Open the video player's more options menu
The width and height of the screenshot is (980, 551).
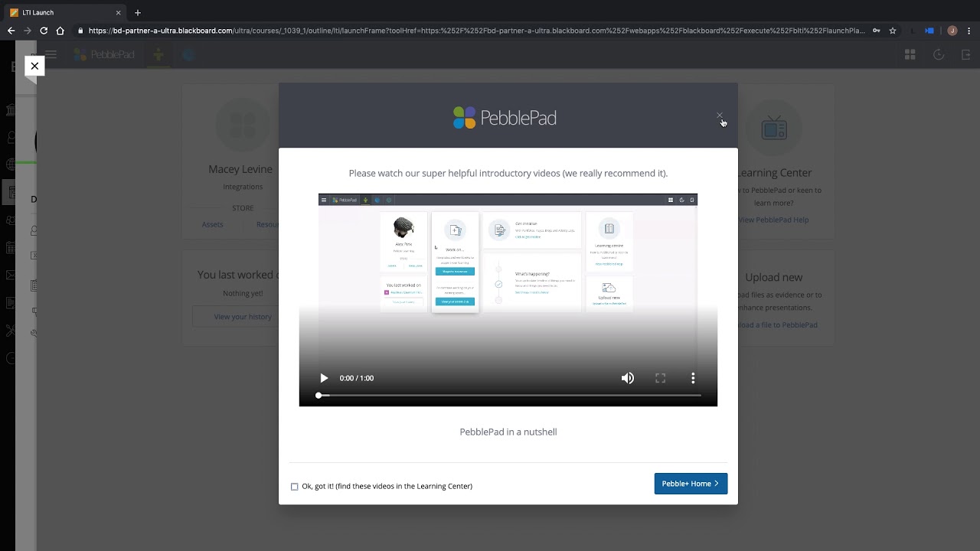pyautogui.click(x=693, y=378)
